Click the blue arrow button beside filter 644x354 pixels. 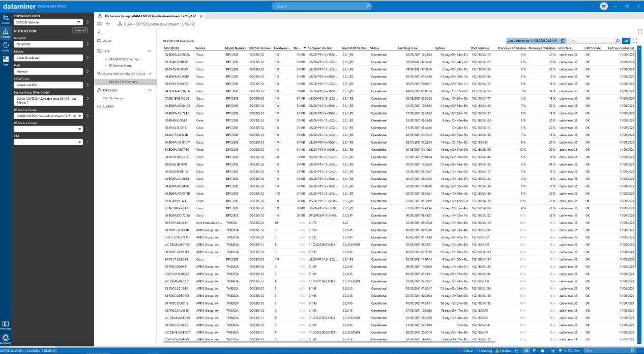[626, 40]
